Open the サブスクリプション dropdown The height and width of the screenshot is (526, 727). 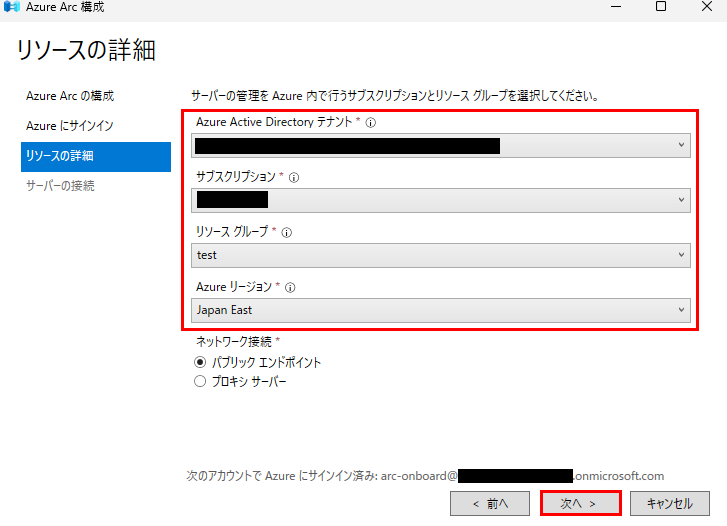[440, 200]
